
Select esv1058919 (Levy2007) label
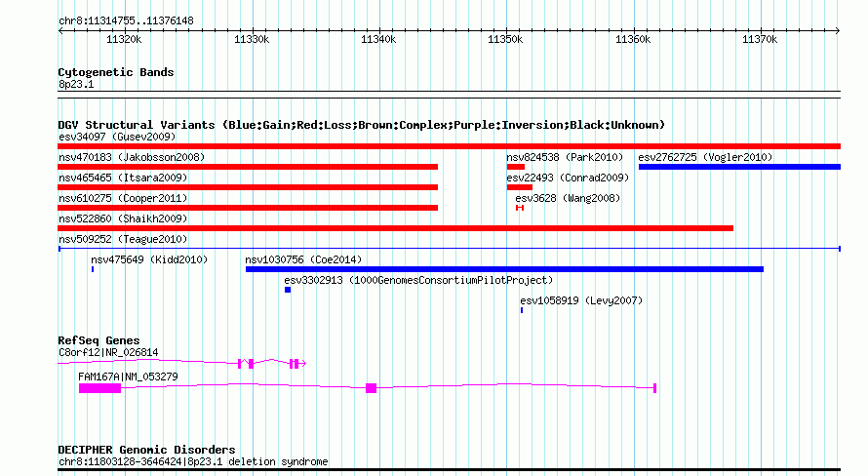tap(581, 300)
